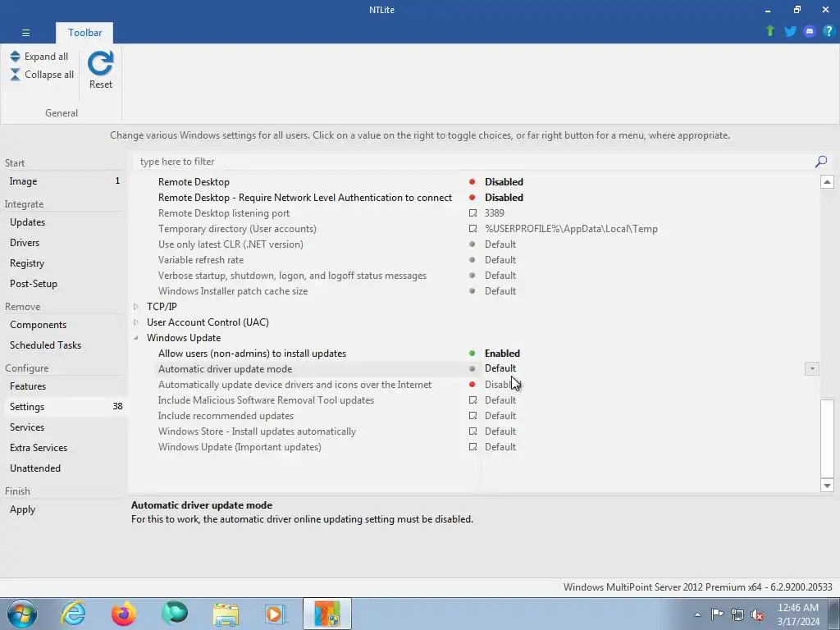
Task: Open the Updates page in sidebar
Action: point(64,222)
